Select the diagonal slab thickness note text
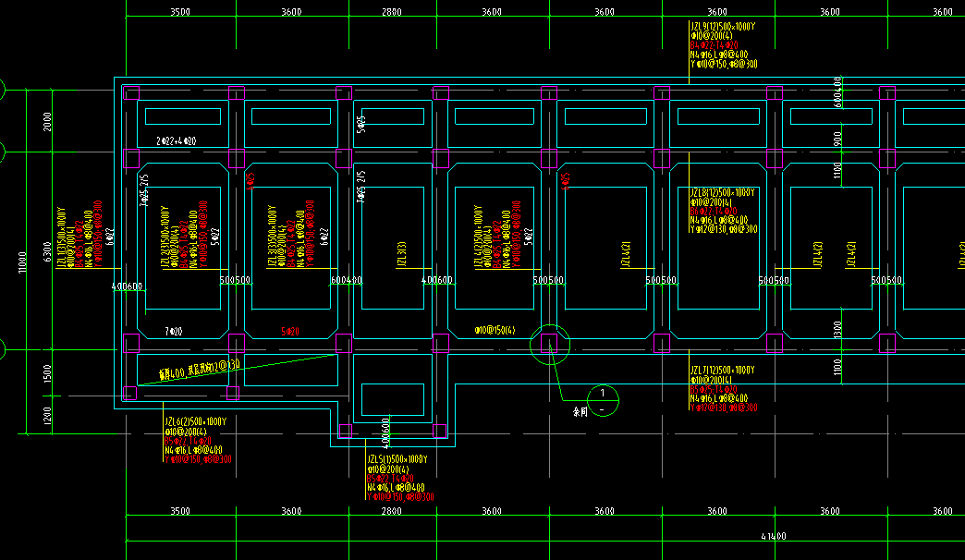The height and width of the screenshot is (560, 965). coord(200,370)
